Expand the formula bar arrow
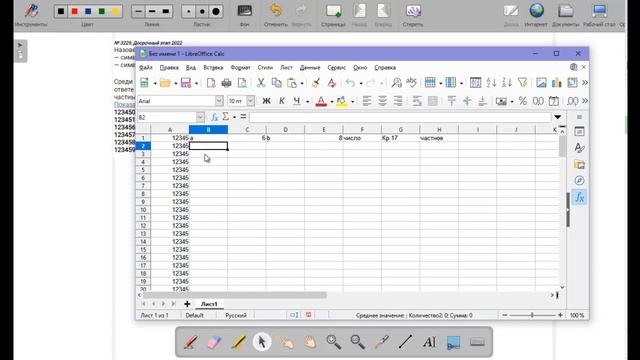This screenshot has width=640, height=360. pyautogui.click(x=558, y=117)
